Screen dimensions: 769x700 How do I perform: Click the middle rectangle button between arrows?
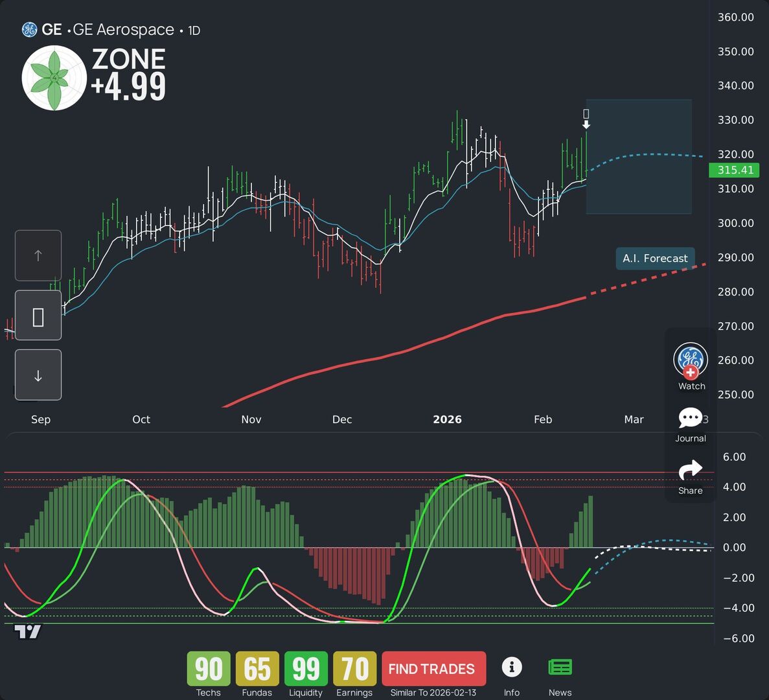click(x=38, y=315)
